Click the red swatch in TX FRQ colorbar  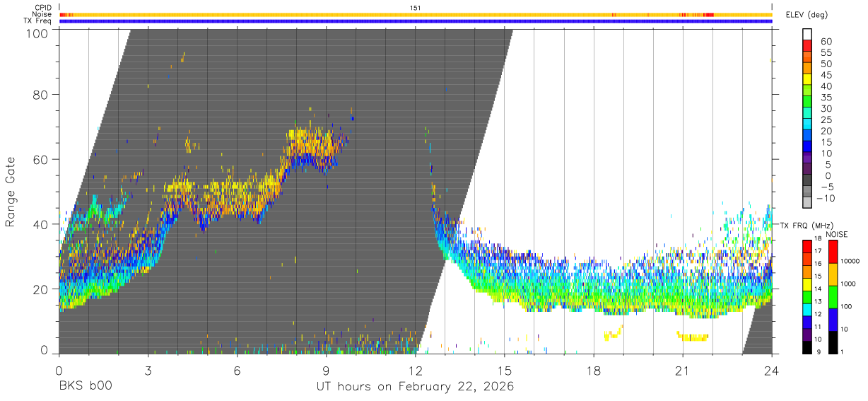[807, 246]
